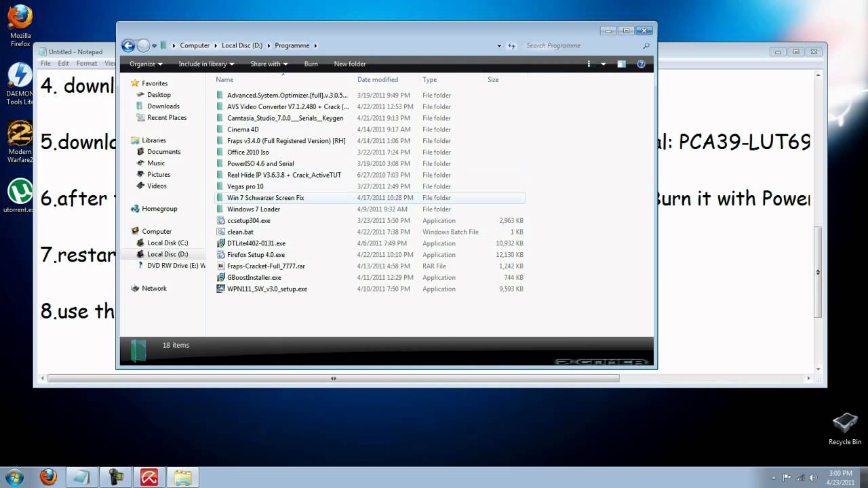
Task: Select Advanced.System.Optimizer folder icon
Action: tap(220, 96)
